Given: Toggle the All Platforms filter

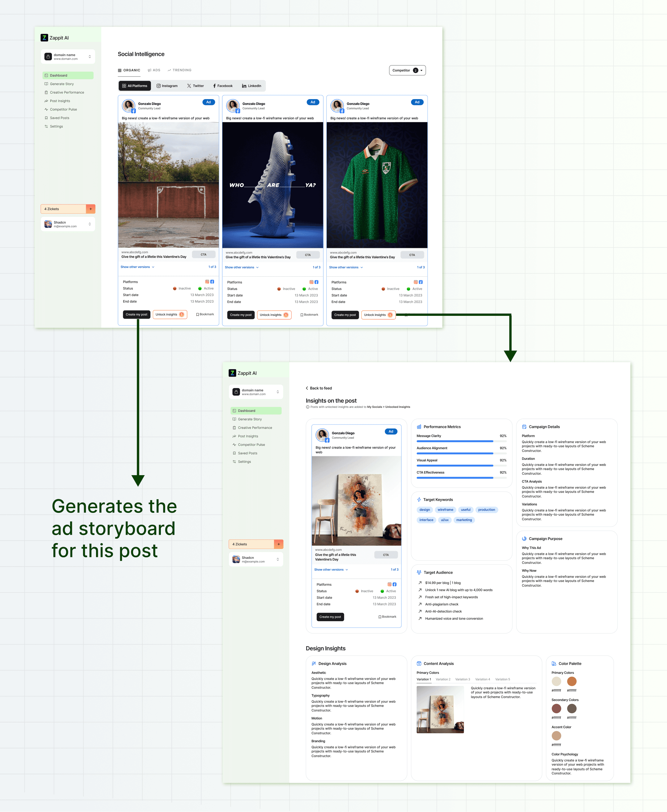Looking at the screenshot, I should [x=134, y=86].
